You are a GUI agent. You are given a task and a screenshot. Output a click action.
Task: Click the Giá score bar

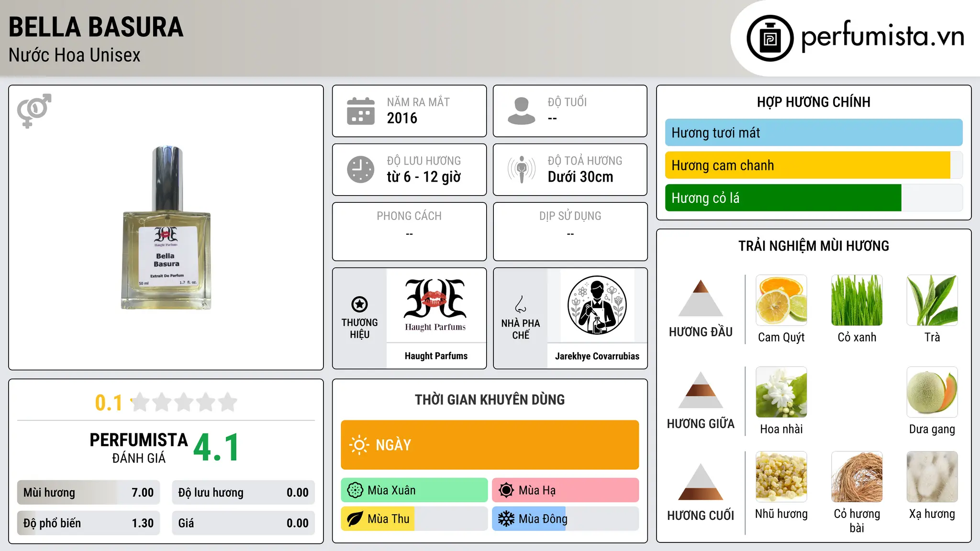tap(244, 523)
